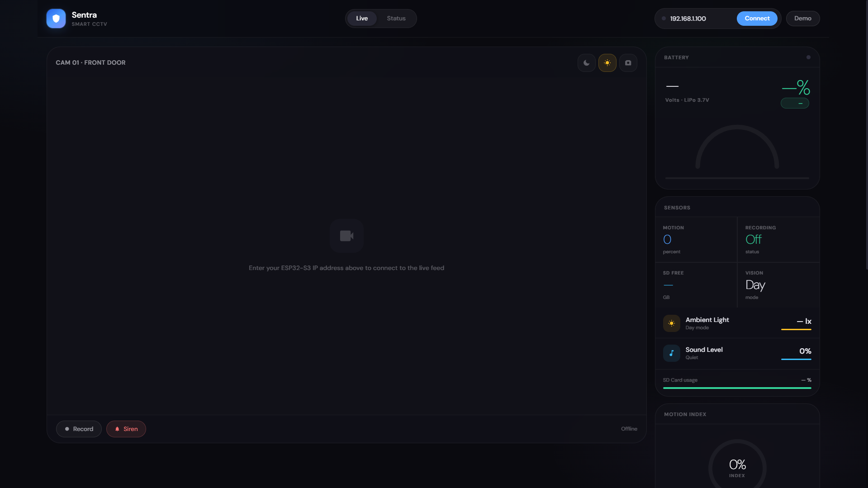Screen dimensions: 868x488
Task: Click the SD Free GB tile
Action: [696, 285]
